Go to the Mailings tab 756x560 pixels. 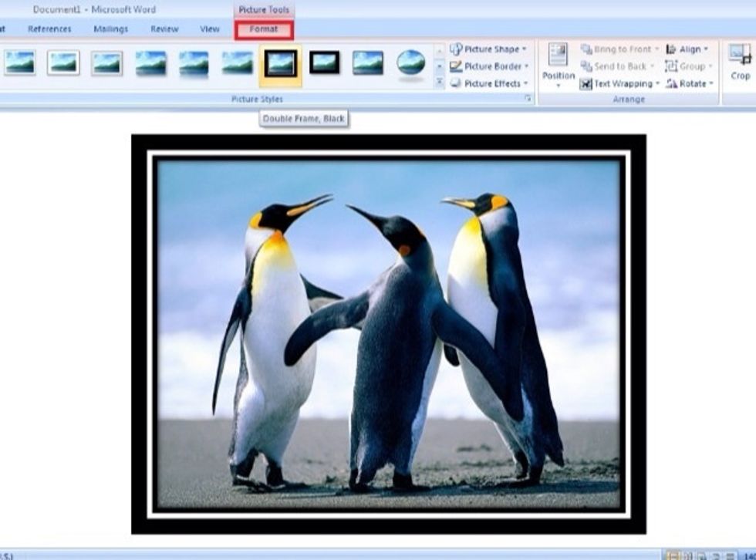(x=110, y=29)
